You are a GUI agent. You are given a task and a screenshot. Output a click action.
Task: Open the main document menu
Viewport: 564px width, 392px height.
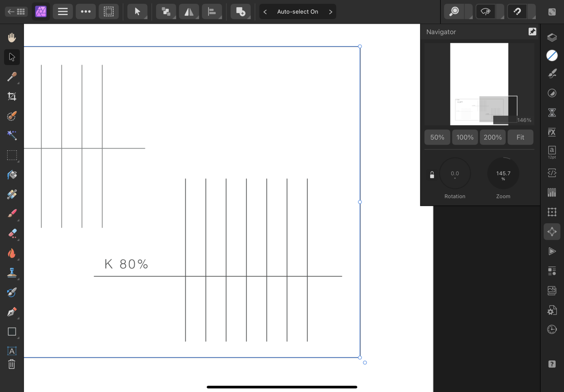pos(62,12)
